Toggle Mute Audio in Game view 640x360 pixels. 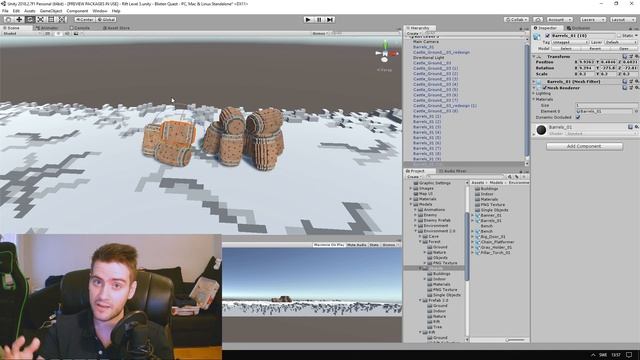356,244
